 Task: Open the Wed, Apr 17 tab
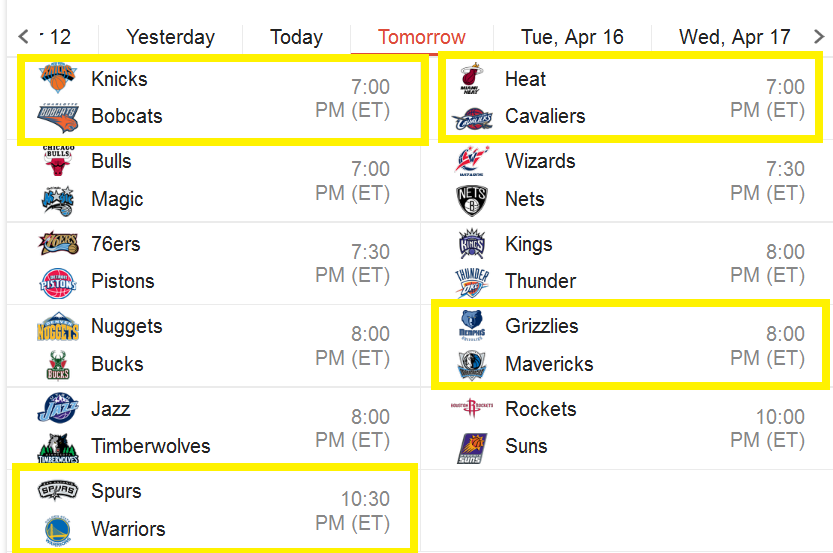(735, 37)
